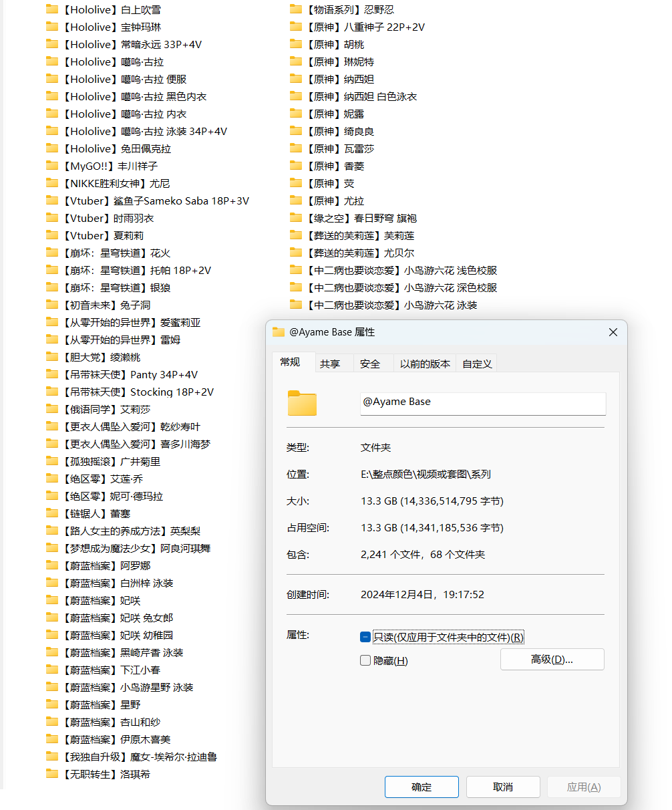This screenshot has height=810, width=672.
Task: Click the 高级(D)... advanced button
Action: pyautogui.click(x=552, y=659)
